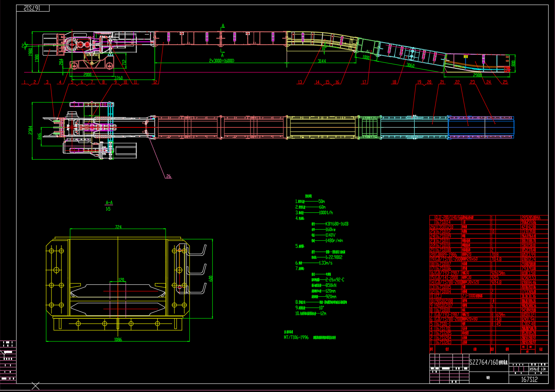Click the MT/T106-1996 standard reference text
This screenshot has height=392, width=555.
click(296, 338)
